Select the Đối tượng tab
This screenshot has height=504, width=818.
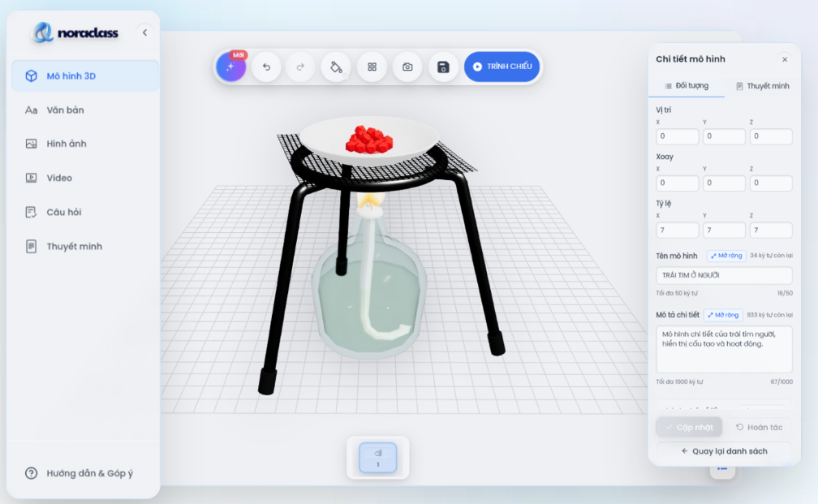pos(687,86)
